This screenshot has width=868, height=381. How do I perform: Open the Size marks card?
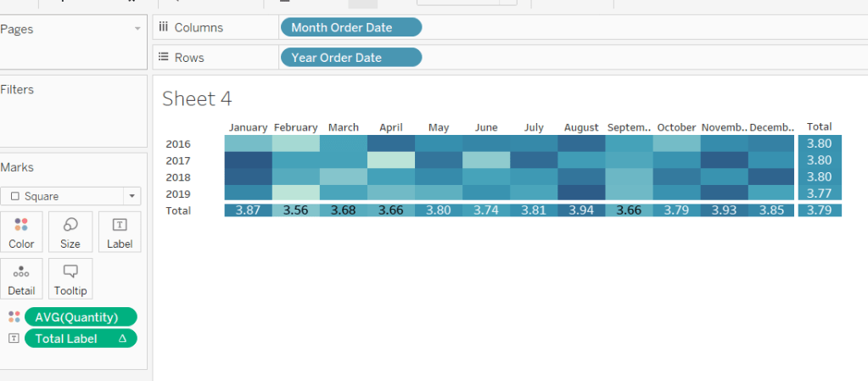click(70, 232)
